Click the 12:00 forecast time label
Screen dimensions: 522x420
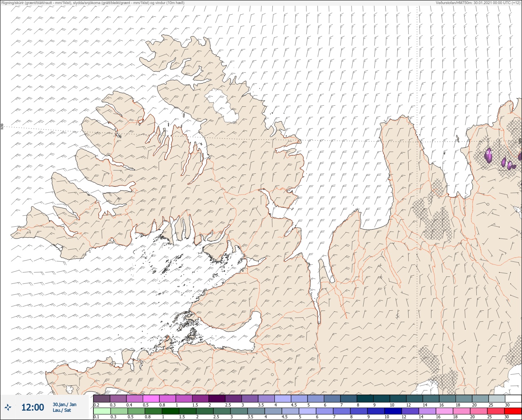point(33,407)
